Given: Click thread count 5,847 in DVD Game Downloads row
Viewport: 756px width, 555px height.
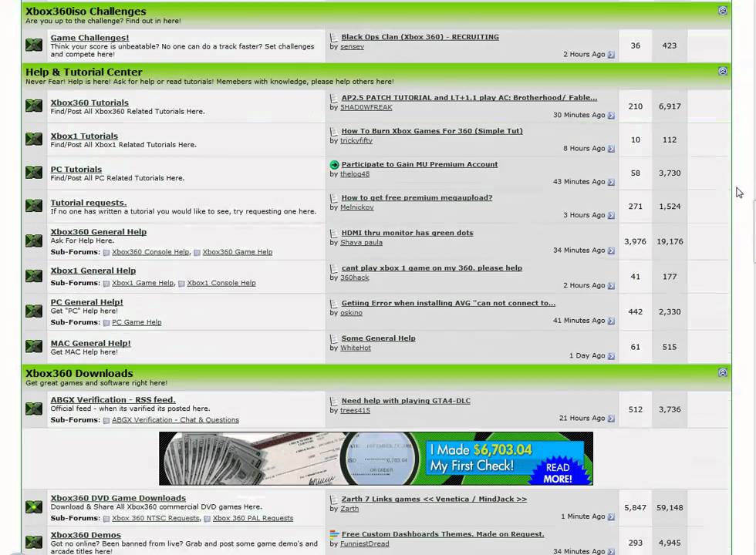Looking at the screenshot, I should pos(635,508).
